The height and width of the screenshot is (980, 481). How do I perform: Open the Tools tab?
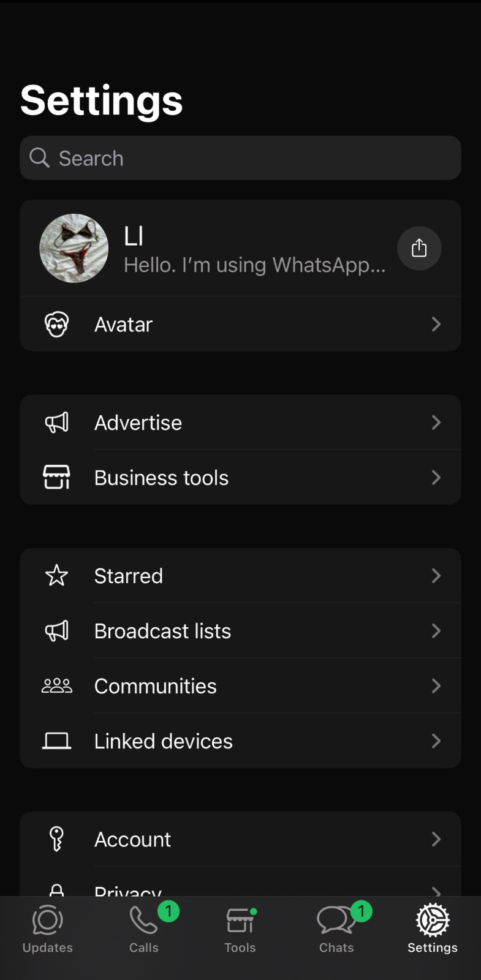[x=240, y=929]
